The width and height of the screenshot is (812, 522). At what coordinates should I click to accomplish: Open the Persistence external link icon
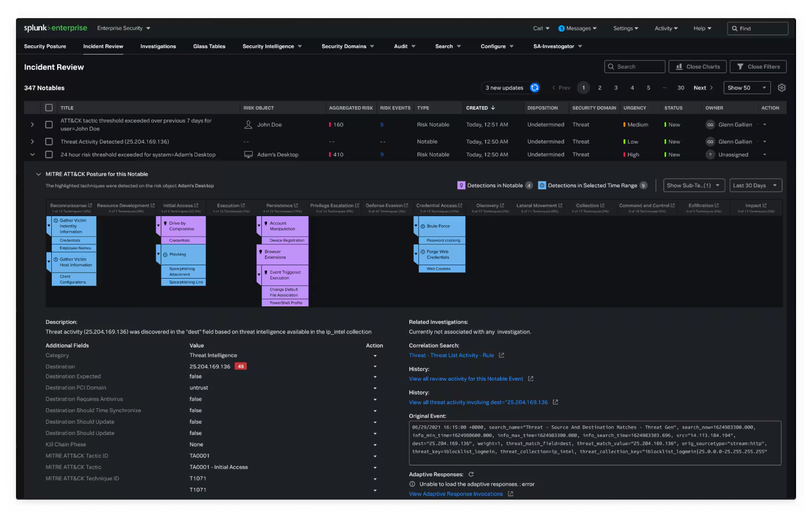click(296, 205)
